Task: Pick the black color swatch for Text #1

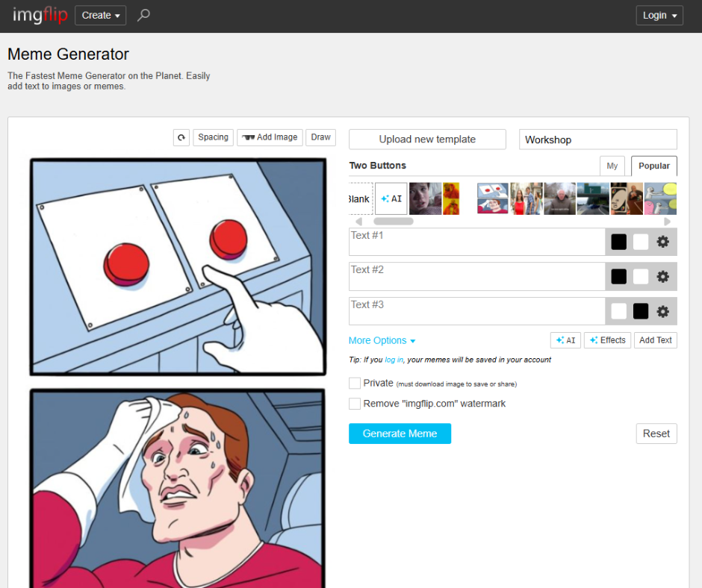Action: [x=618, y=242]
